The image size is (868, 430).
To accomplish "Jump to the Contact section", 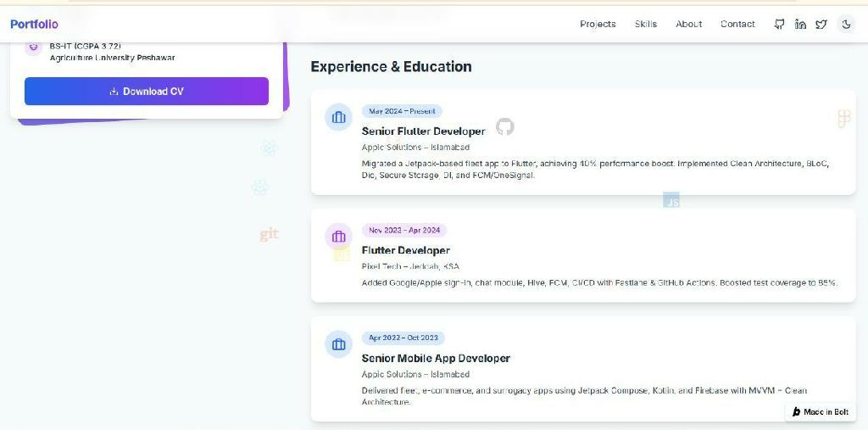I will 737,24.
